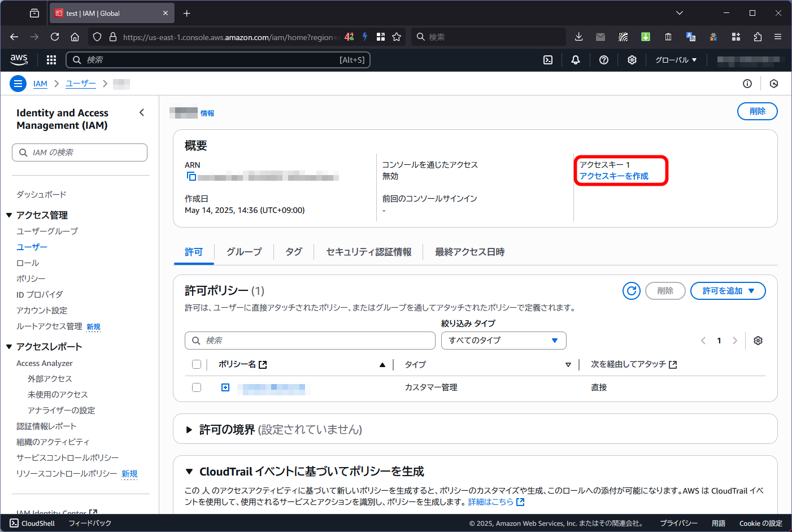
Task: Open the すべてのタイプ filter dropdown
Action: tap(504, 341)
